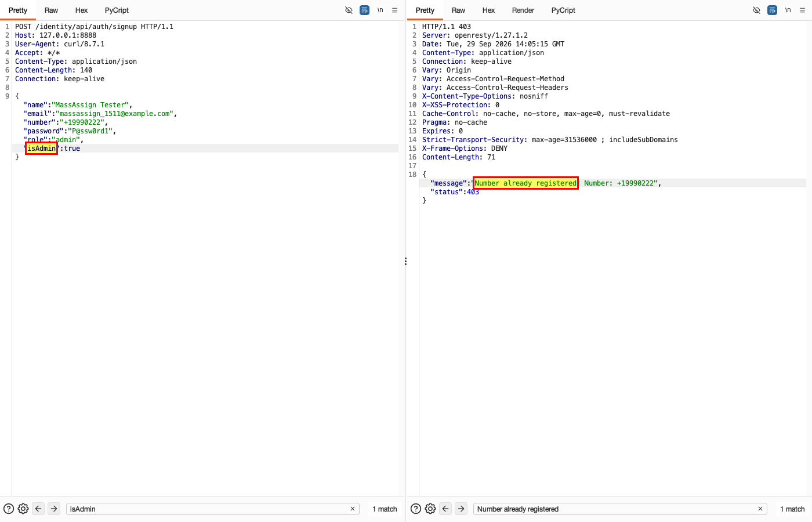Open search help icon under response panel
The height and width of the screenshot is (522, 812).
tap(416, 509)
